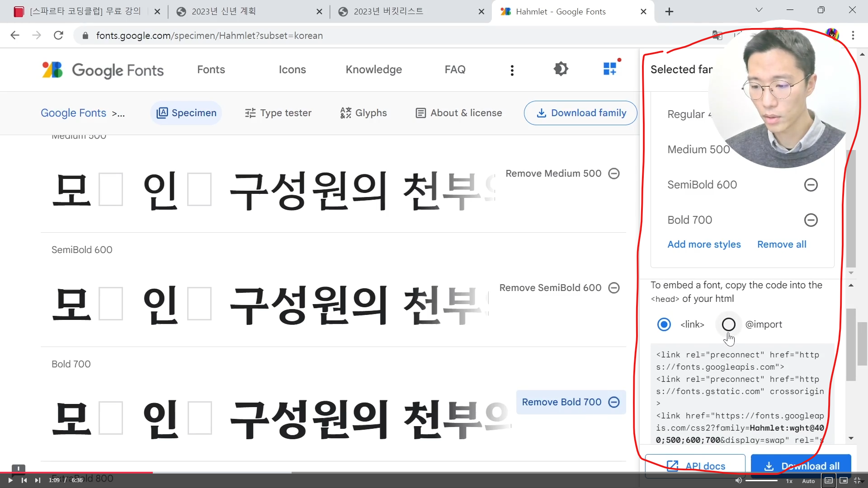Toggle dark theme icon in header
This screenshot has width=868, height=488.
561,69
